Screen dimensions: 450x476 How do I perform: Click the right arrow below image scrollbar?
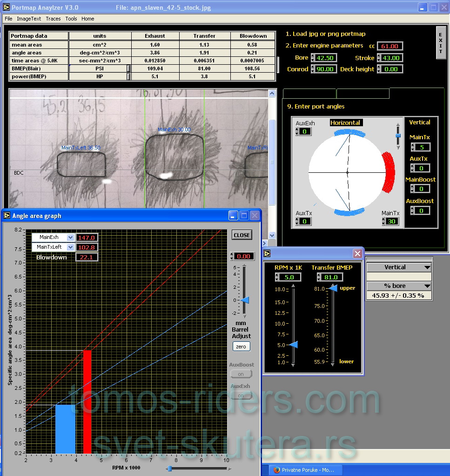point(264,243)
